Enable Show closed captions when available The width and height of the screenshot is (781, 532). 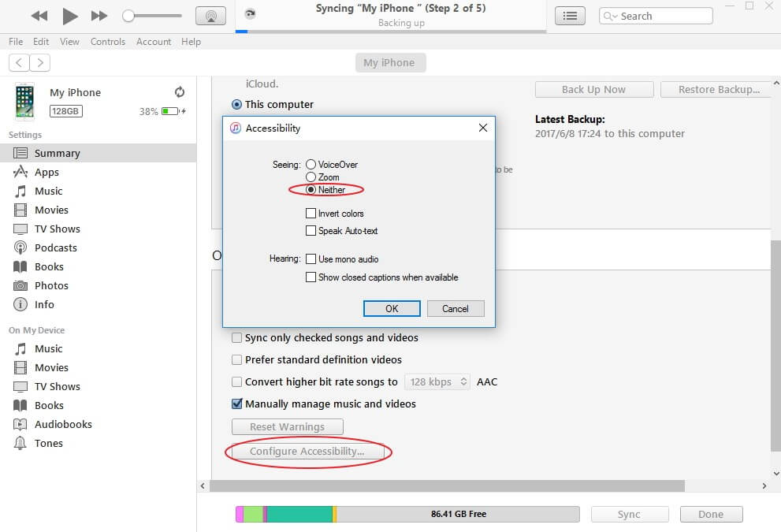pyautogui.click(x=311, y=277)
